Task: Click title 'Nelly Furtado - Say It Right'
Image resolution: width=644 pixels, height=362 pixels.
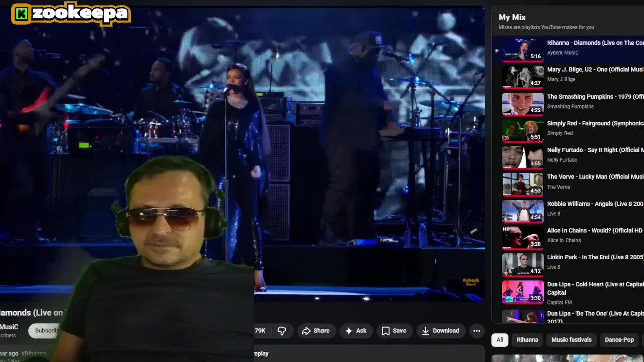Action: [x=595, y=150]
